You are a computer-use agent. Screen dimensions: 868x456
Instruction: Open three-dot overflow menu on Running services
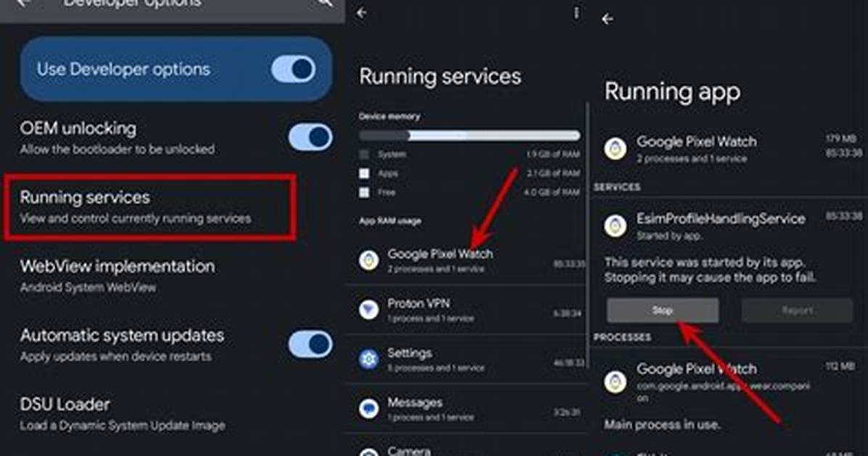click(x=576, y=13)
